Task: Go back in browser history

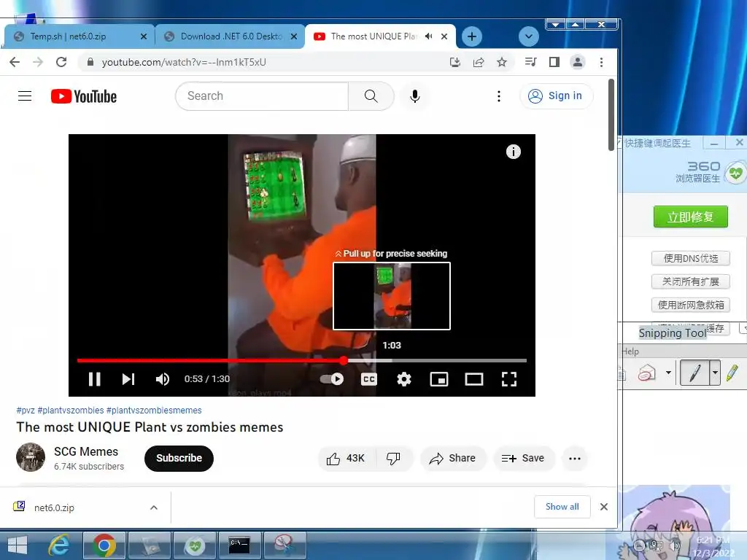Action: tap(15, 62)
